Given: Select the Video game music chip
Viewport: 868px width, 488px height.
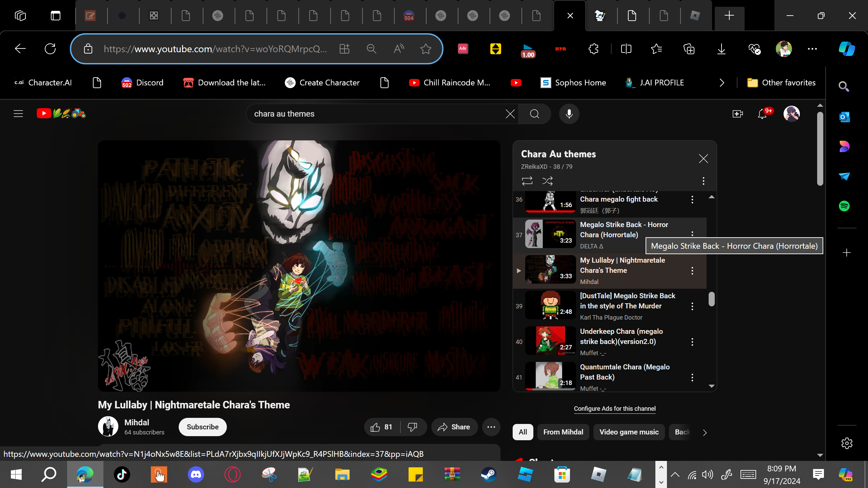Looking at the screenshot, I should [629, 432].
